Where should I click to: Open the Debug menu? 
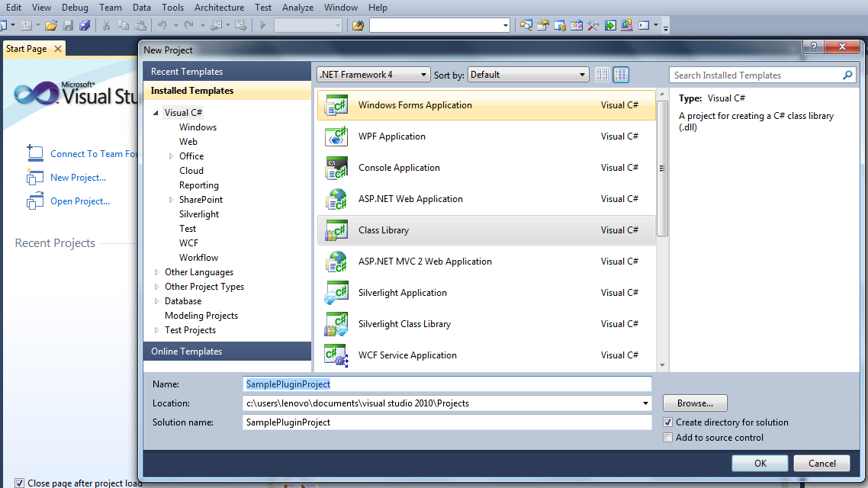75,7
